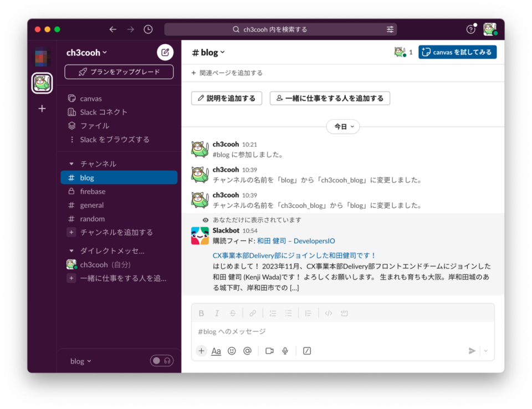Click the canvas を試してみる button
This screenshot has width=532, height=409.
457,52
